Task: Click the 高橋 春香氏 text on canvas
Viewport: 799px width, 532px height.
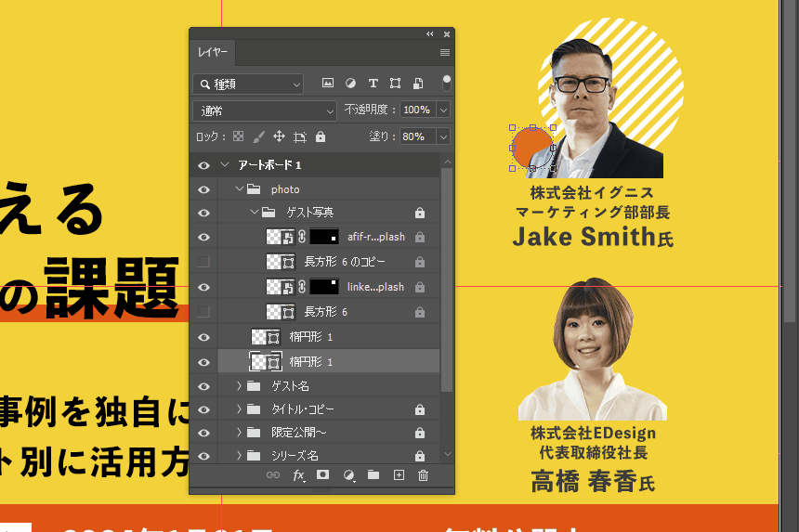Action: coord(593,482)
